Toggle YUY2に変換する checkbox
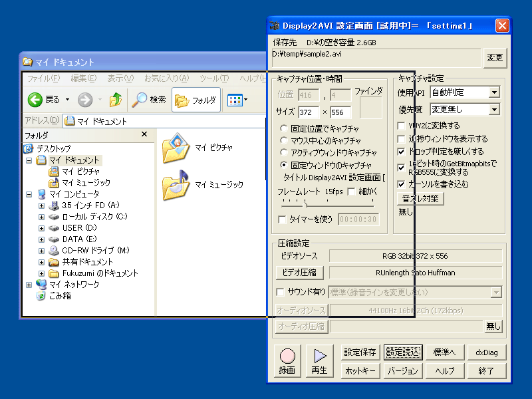The image size is (532, 399). point(401,126)
